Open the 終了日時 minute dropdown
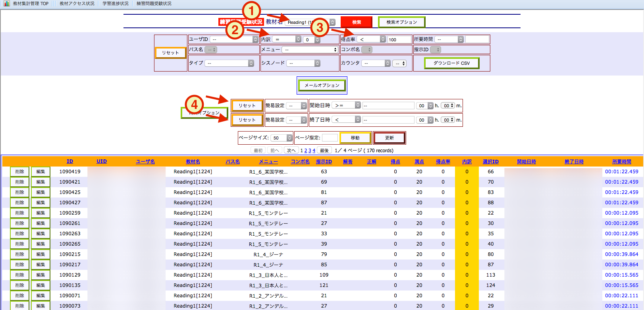 click(x=448, y=120)
